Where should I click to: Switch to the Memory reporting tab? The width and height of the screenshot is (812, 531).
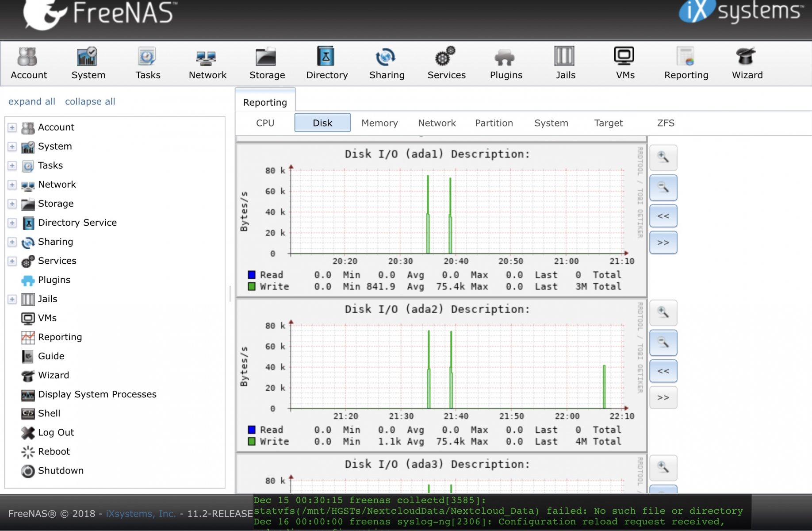379,123
